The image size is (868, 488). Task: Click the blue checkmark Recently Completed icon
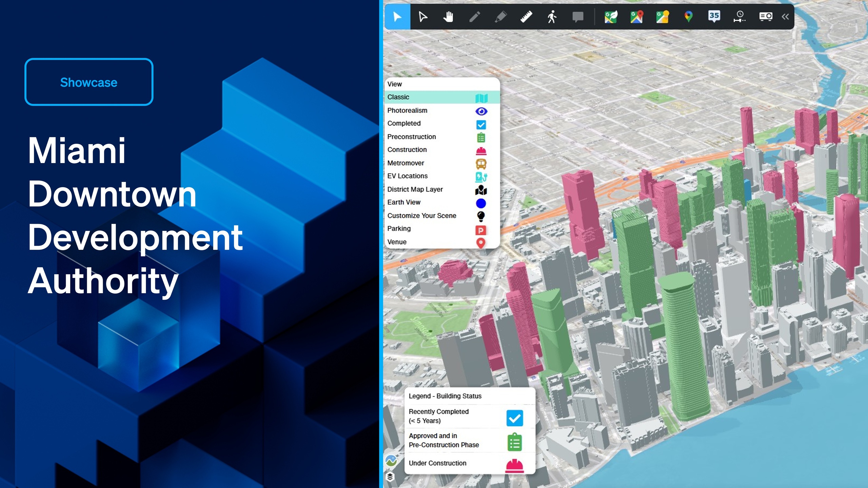tap(515, 418)
